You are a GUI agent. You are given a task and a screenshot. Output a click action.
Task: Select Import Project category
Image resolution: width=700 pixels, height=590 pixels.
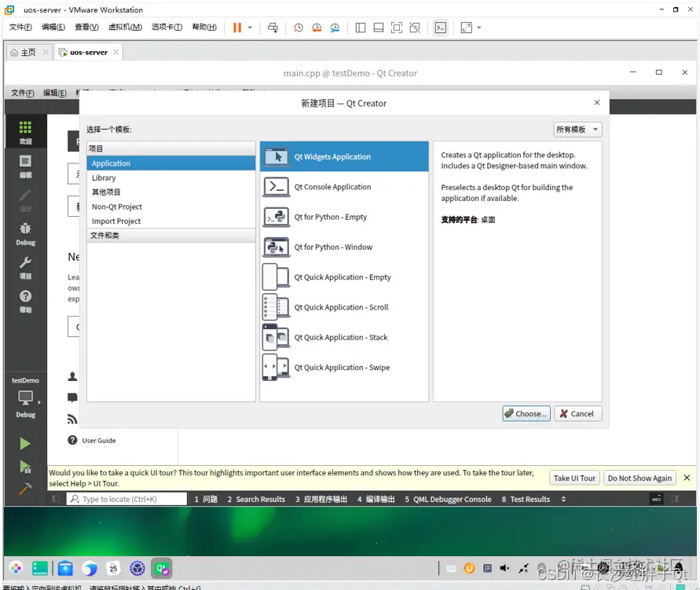tap(171, 222)
